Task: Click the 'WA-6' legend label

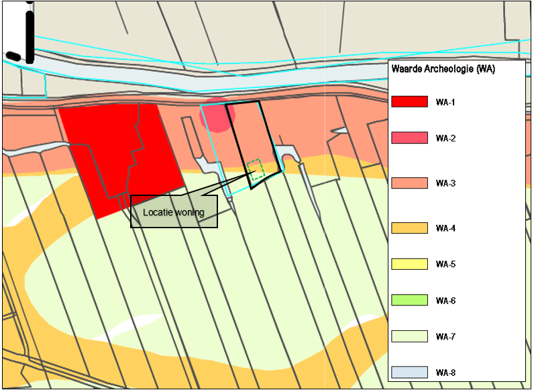Action: point(445,301)
